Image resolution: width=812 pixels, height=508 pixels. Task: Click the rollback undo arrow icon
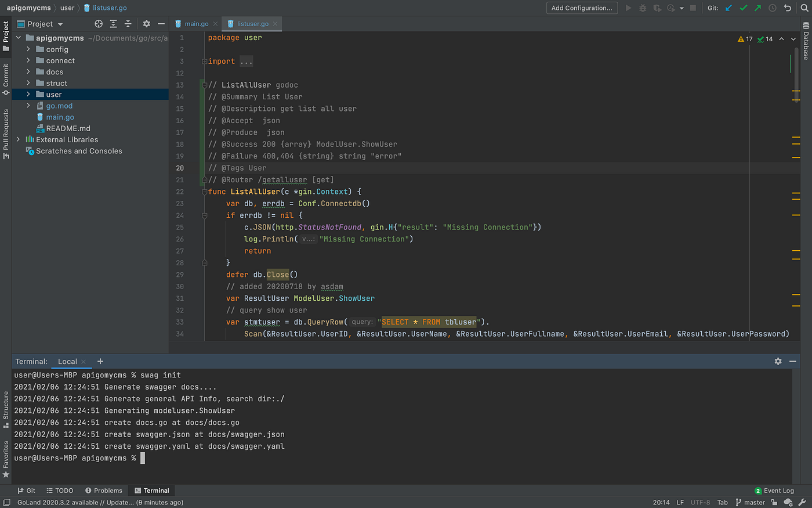pyautogui.click(x=787, y=8)
